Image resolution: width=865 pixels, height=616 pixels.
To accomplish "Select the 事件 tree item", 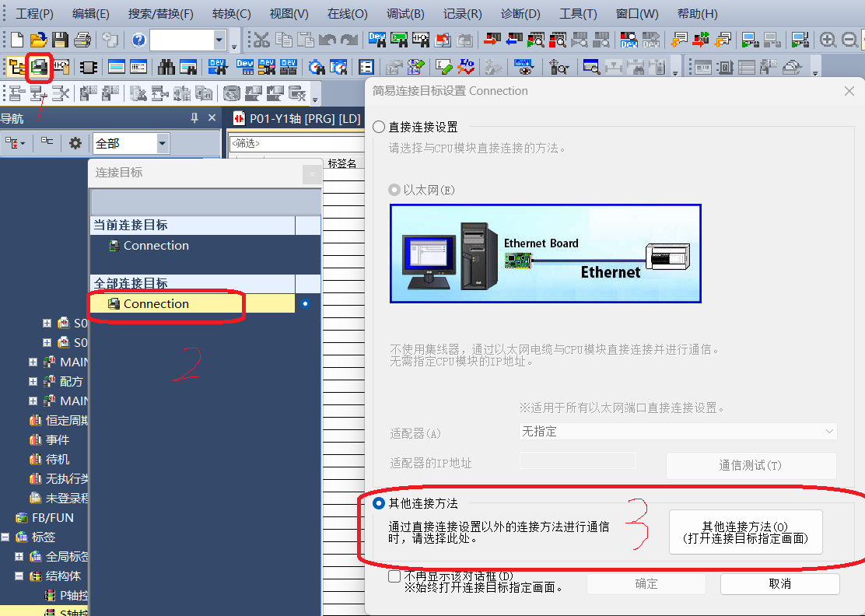I will click(50, 439).
